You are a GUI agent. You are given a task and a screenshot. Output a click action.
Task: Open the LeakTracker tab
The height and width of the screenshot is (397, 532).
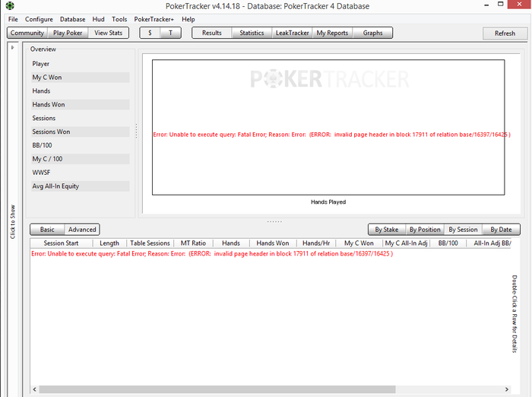pos(292,33)
